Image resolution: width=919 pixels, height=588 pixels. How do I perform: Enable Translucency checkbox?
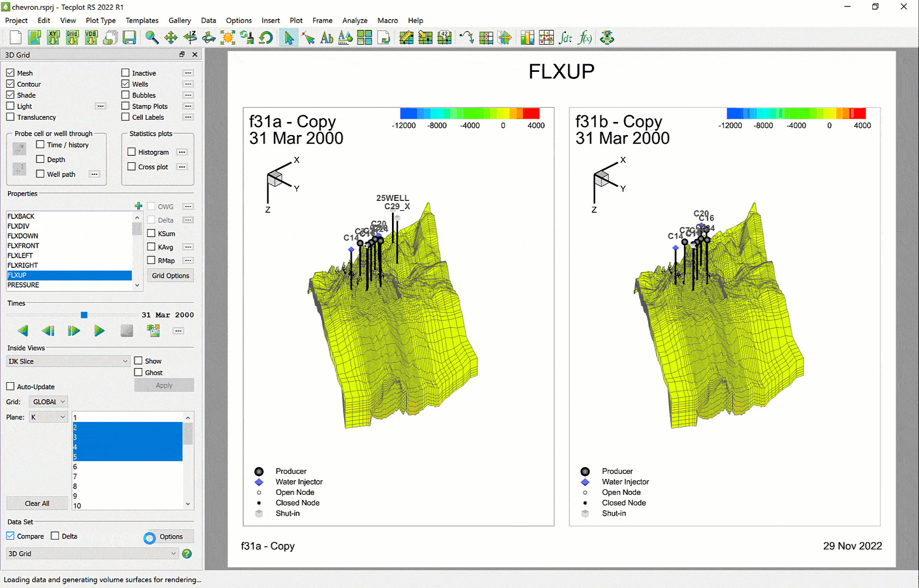pyautogui.click(x=10, y=117)
